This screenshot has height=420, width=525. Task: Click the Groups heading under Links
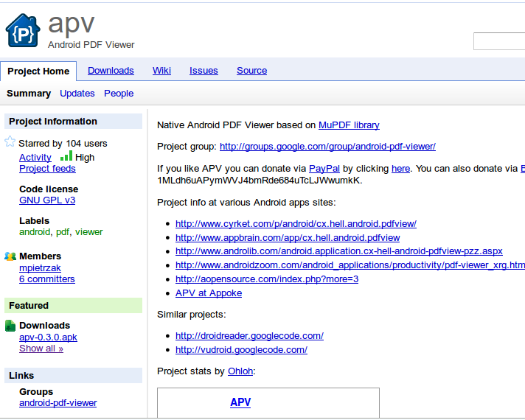coord(36,392)
